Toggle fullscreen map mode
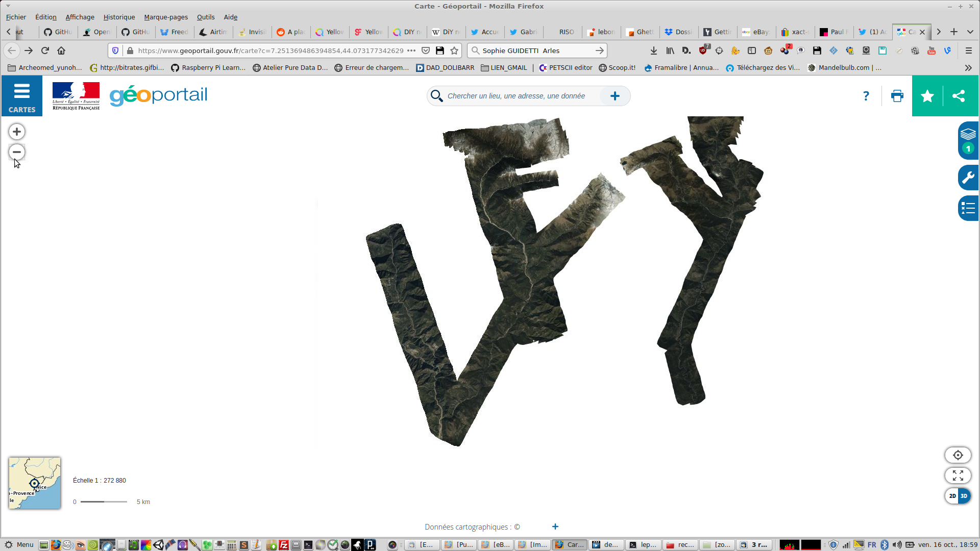 coord(958,475)
